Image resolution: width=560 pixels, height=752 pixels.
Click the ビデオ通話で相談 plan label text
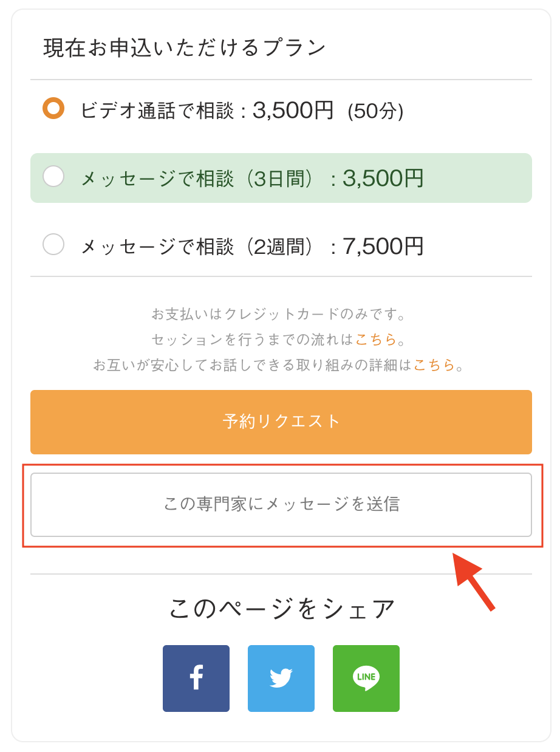(157, 111)
